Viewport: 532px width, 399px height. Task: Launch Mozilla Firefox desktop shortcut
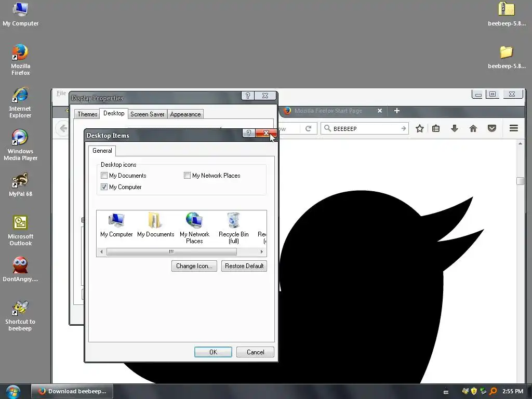click(20, 60)
